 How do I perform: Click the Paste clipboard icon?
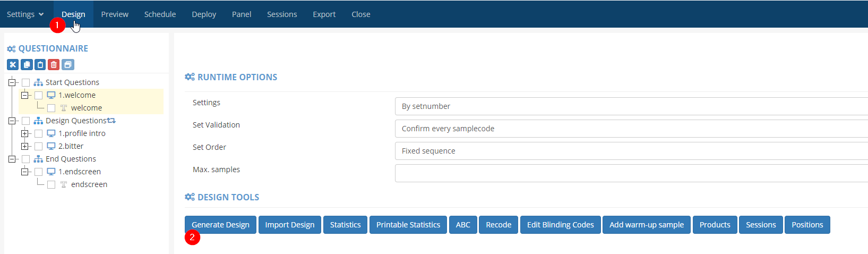pyautogui.click(x=40, y=65)
